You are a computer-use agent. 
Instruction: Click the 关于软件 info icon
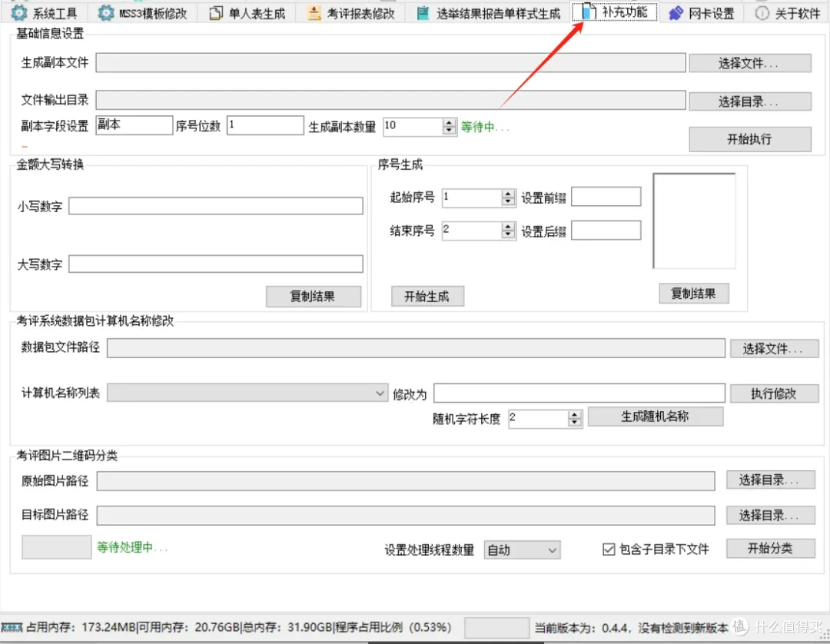[762, 13]
